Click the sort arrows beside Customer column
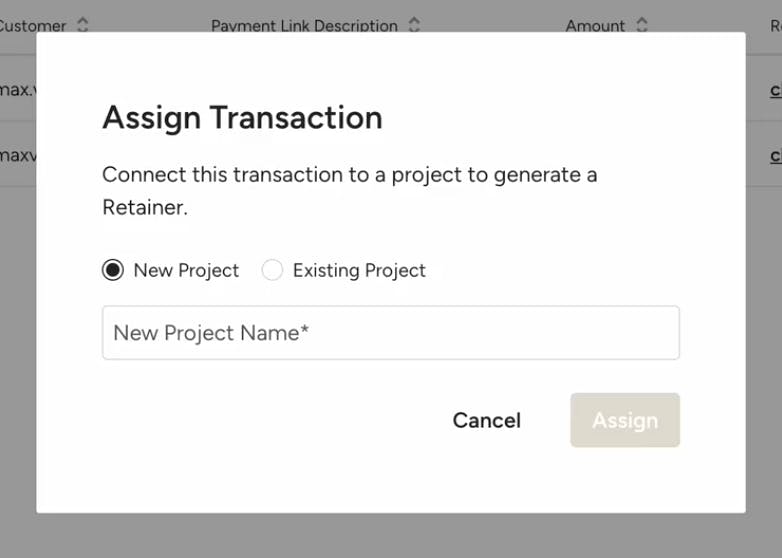This screenshot has height=558, width=782. point(83,25)
